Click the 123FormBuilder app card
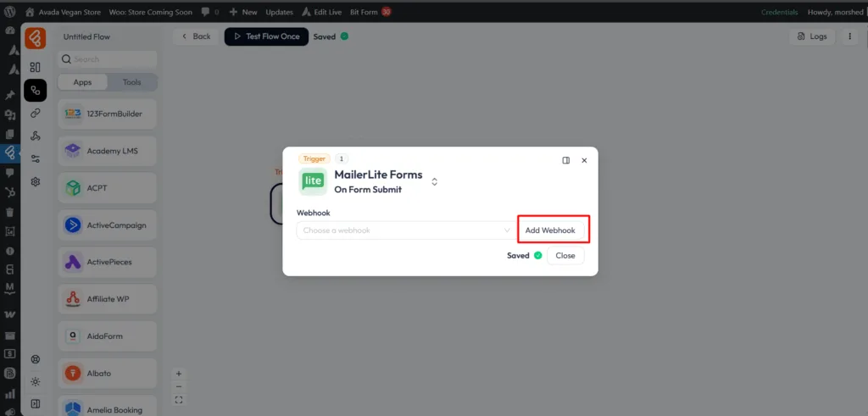Viewport: 868px width, 416px height. [108, 114]
